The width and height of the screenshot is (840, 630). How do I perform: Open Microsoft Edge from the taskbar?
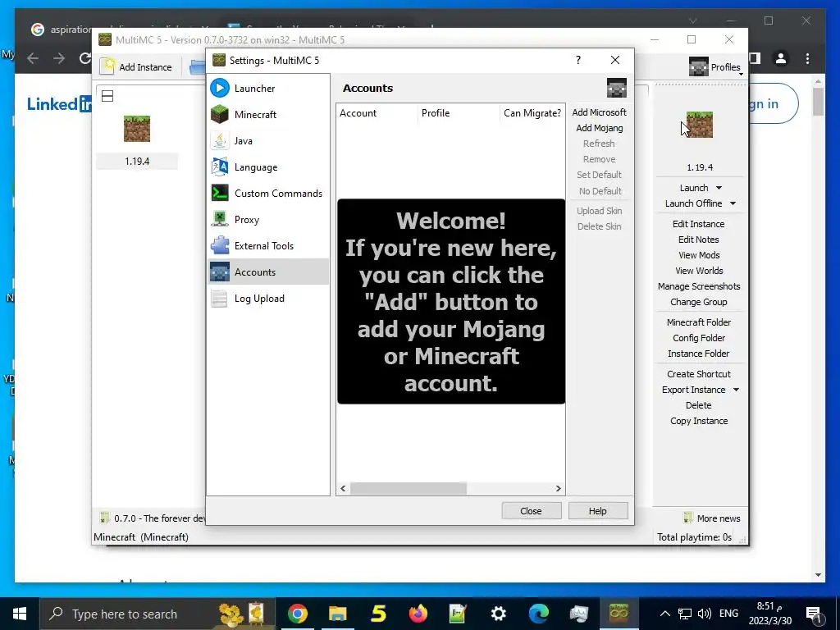538,614
